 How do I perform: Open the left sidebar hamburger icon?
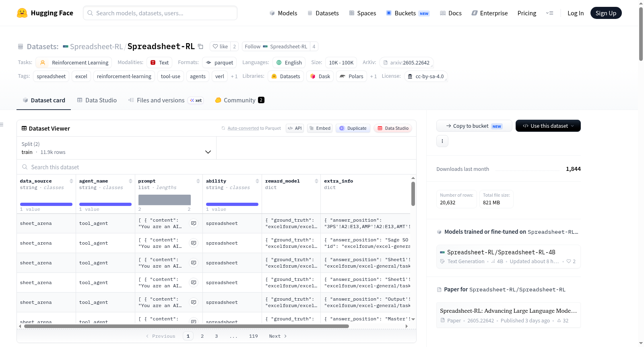point(2,125)
